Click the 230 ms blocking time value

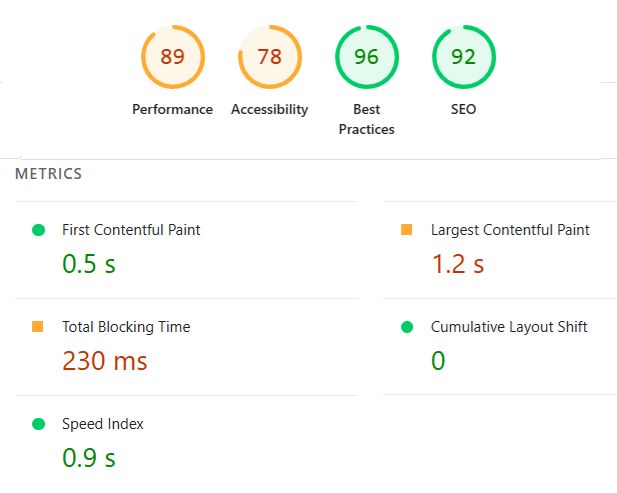click(x=105, y=361)
